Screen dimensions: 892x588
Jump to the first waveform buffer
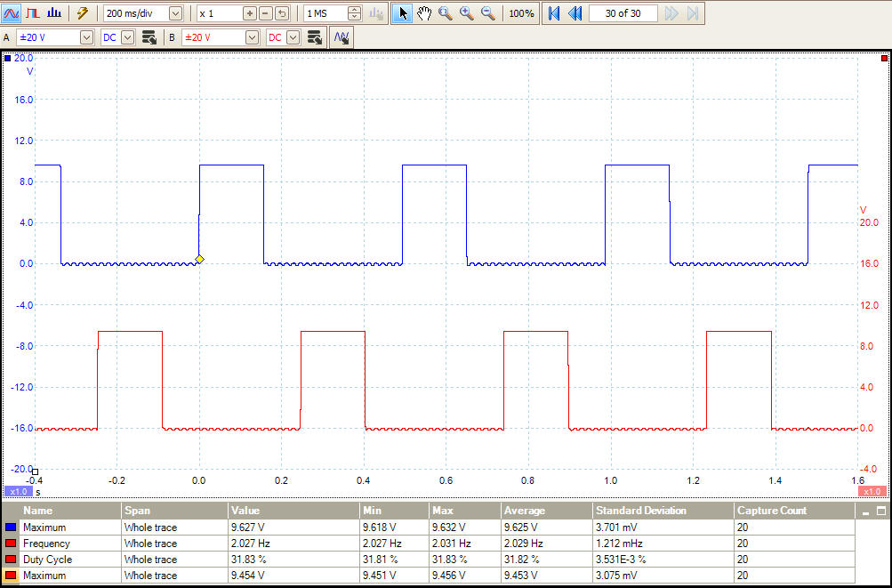(x=553, y=13)
